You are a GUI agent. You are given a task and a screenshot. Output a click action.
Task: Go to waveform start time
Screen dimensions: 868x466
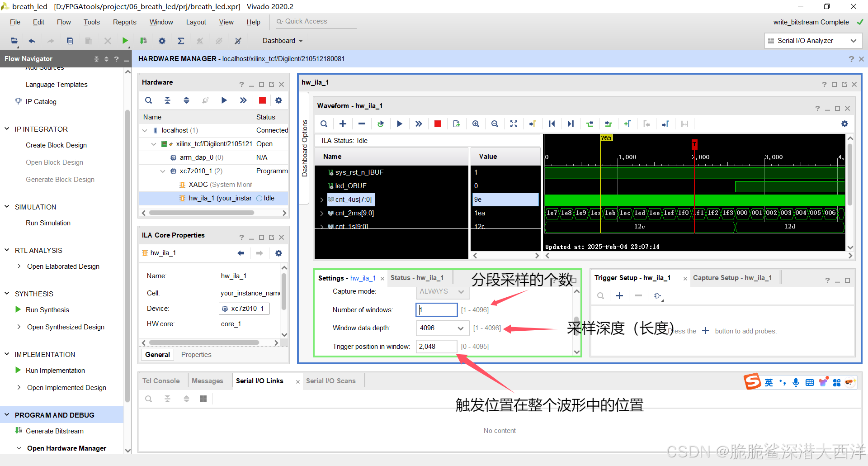(x=552, y=124)
